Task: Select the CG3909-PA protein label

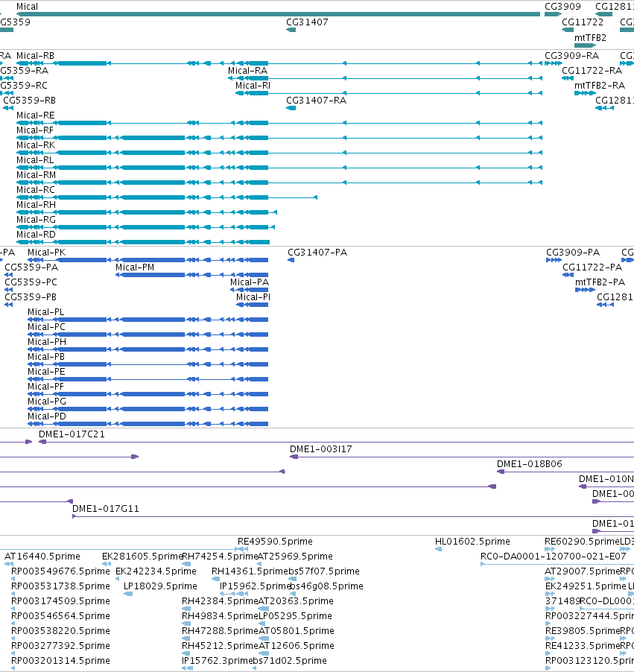Action: tap(573, 253)
